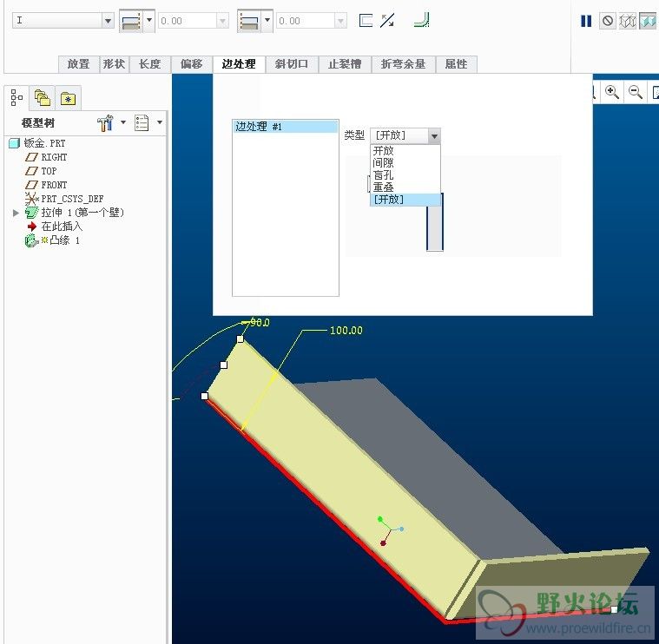
Task: Open the 偏移 tab
Action: pos(192,64)
